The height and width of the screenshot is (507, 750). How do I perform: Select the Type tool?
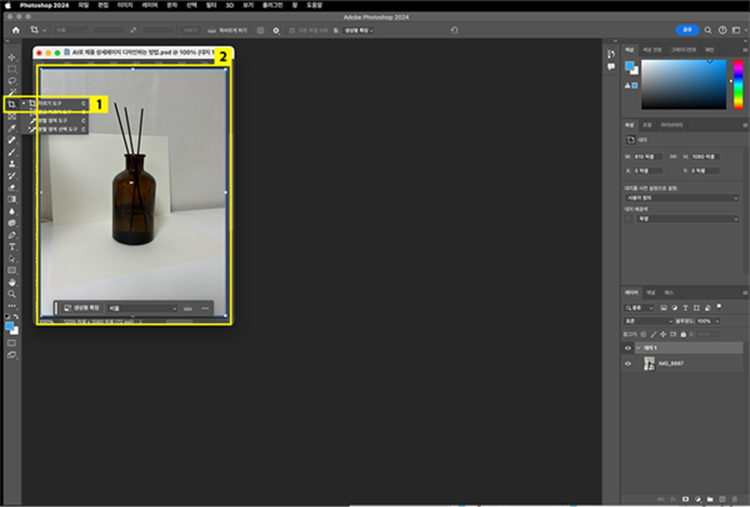[12, 246]
